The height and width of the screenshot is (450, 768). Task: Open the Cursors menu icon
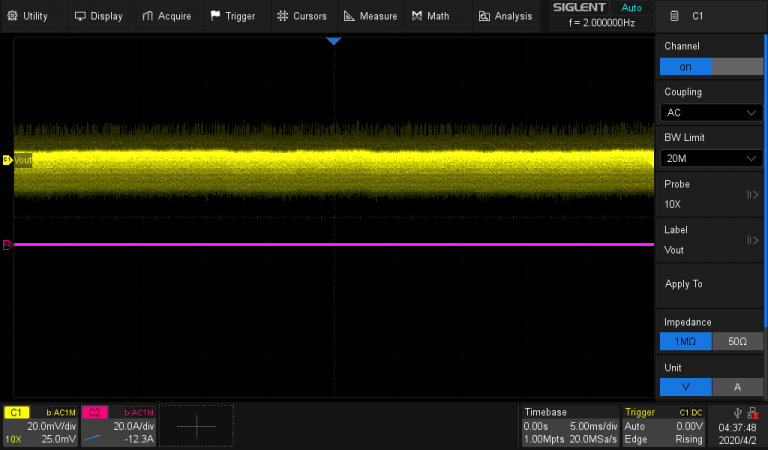(x=283, y=16)
